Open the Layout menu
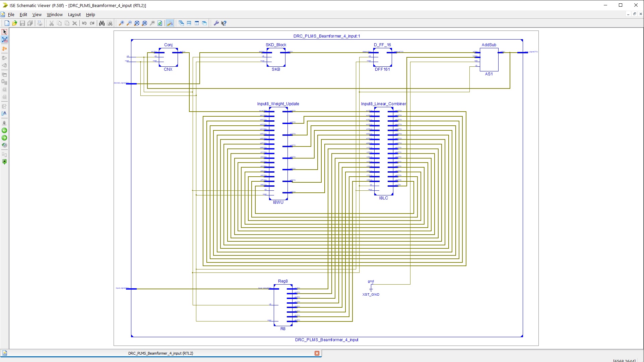 click(x=74, y=15)
